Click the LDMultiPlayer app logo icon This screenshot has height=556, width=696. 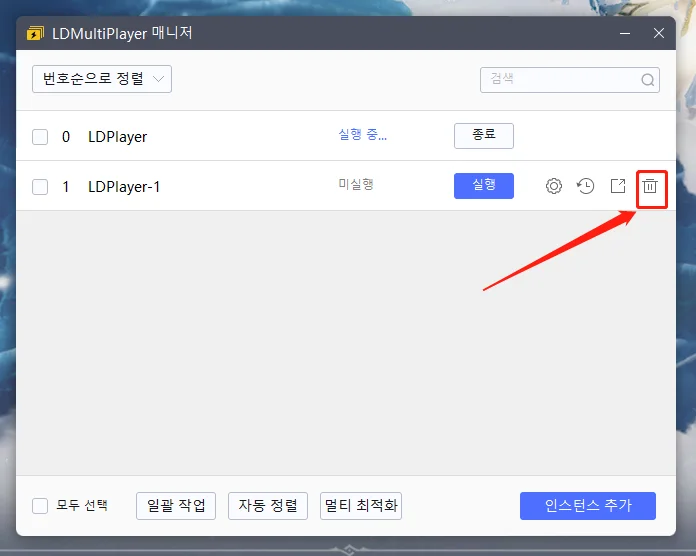[x=36, y=33]
